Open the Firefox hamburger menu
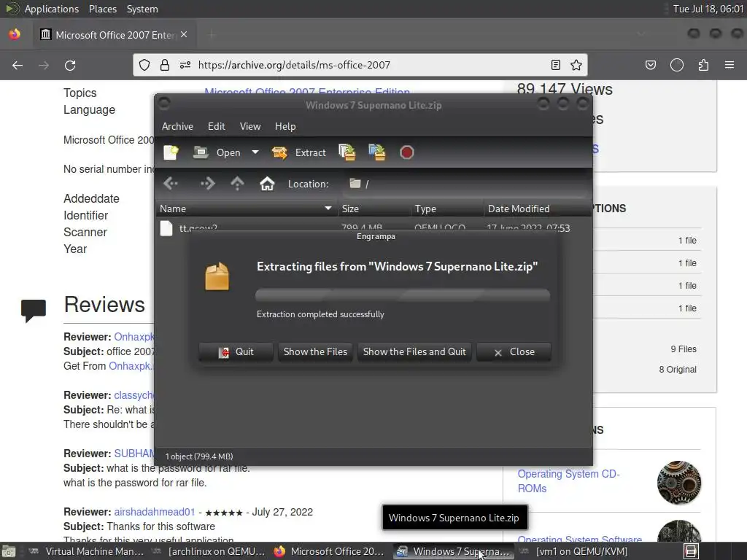Screen dimensions: 747x560 click(x=729, y=65)
